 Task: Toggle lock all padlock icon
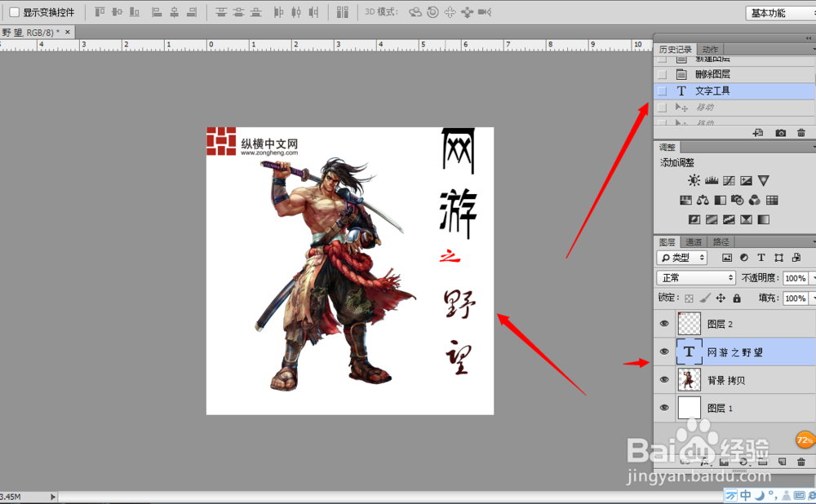tap(736, 298)
